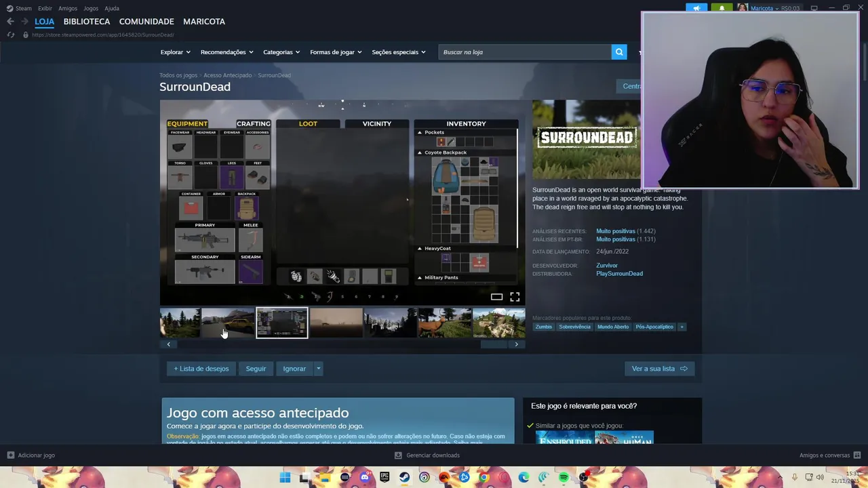Expand the Recomendações dropdown menu
Screen dimensions: 868x488
[x=226, y=52]
